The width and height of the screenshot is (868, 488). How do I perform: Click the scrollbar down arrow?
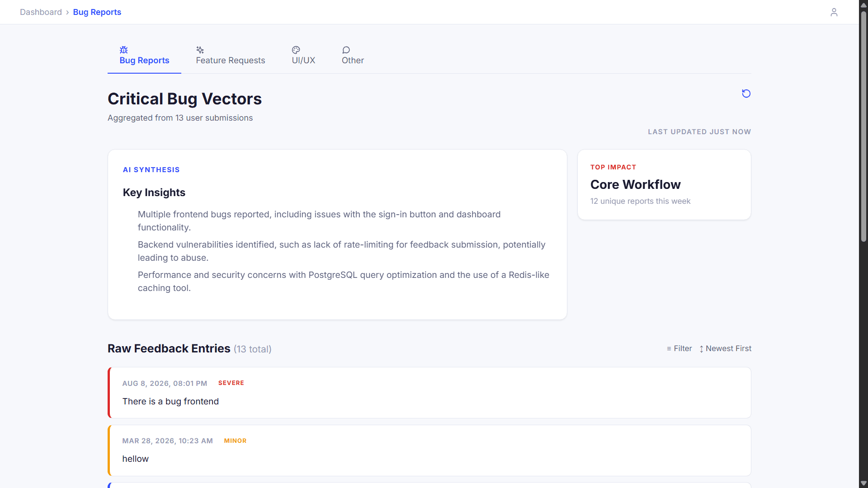click(863, 483)
